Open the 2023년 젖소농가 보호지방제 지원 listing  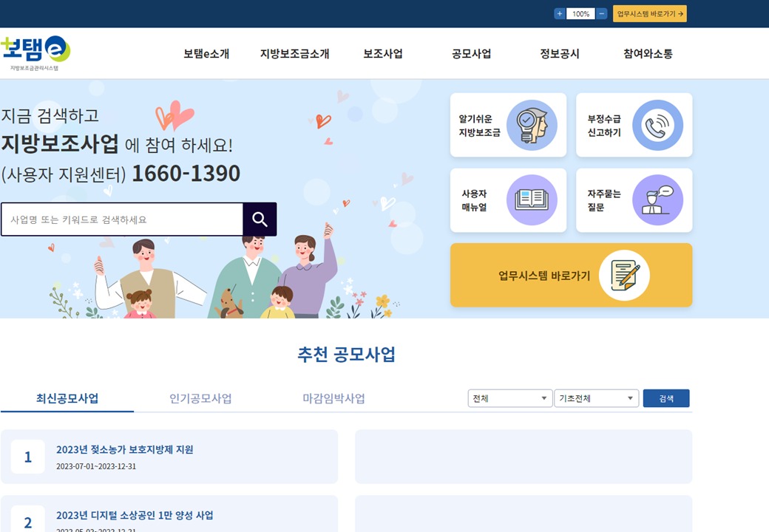coord(125,449)
